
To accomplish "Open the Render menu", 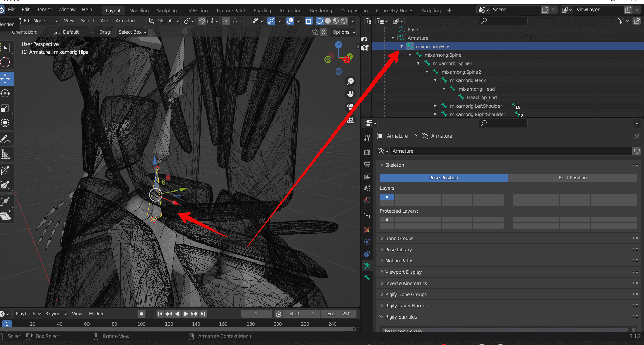I will [44, 10].
